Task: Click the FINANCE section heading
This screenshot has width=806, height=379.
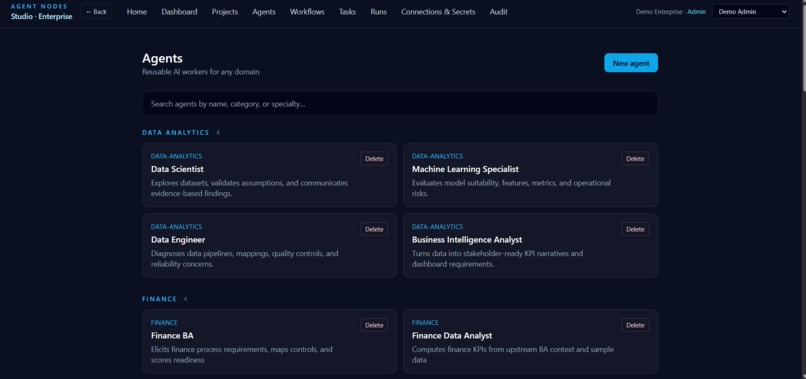Action: pyautogui.click(x=159, y=299)
